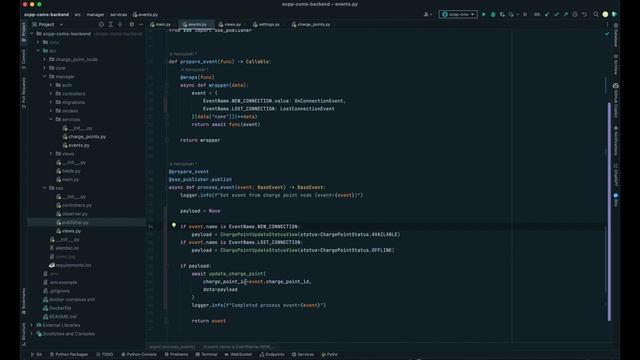Collapse the src folder in the project tree
This screenshot has height=360, width=640.
[x=38, y=51]
